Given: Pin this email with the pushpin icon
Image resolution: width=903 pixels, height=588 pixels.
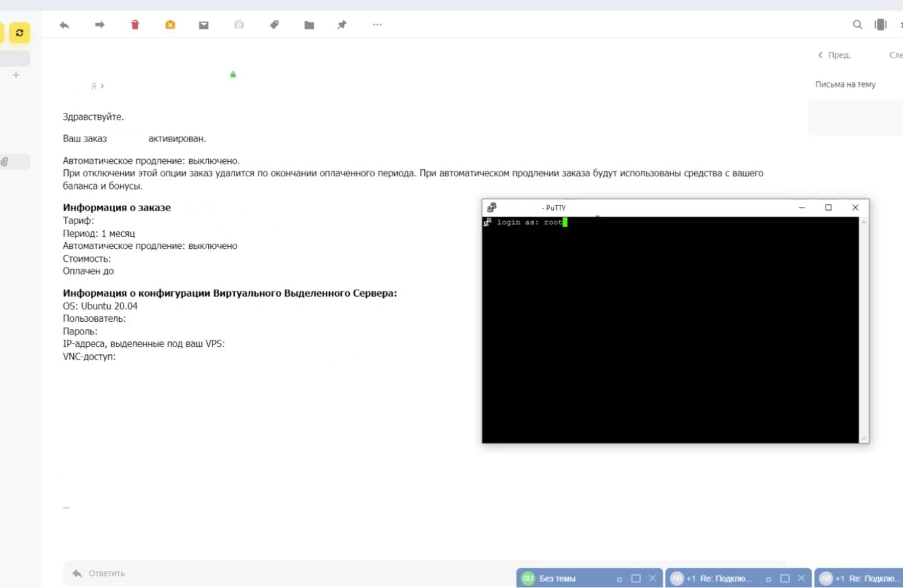Looking at the screenshot, I should [342, 25].
